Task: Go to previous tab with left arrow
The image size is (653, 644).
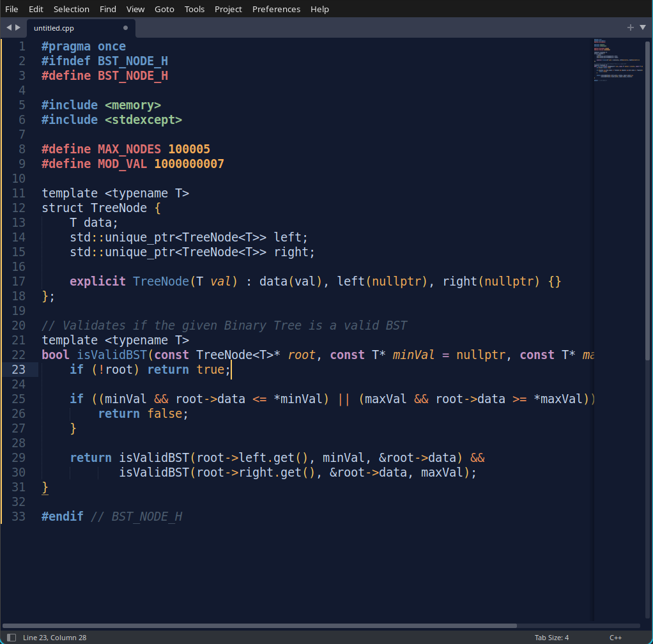Action: [9, 27]
